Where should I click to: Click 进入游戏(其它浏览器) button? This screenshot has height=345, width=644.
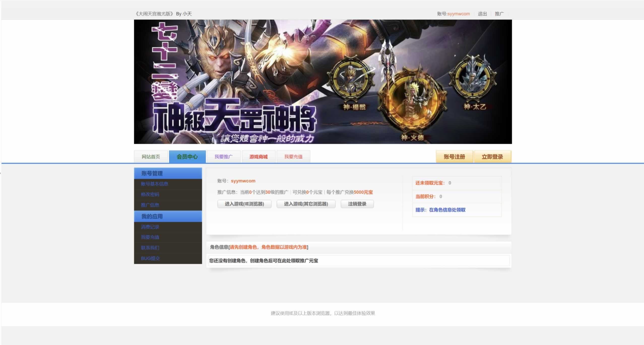(x=306, y=204)
